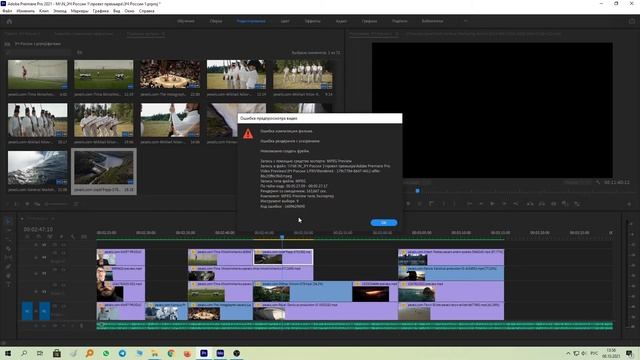Step back one frame in Program monitor
640x360 pixels.
(481, 204)
